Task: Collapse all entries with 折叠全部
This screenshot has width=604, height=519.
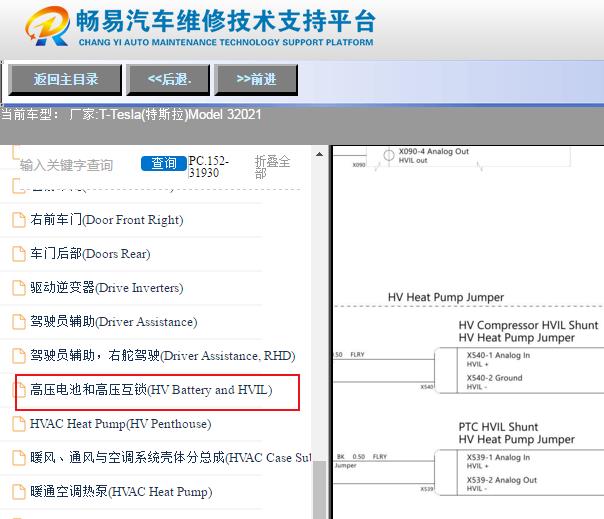Action: point(272,167)
